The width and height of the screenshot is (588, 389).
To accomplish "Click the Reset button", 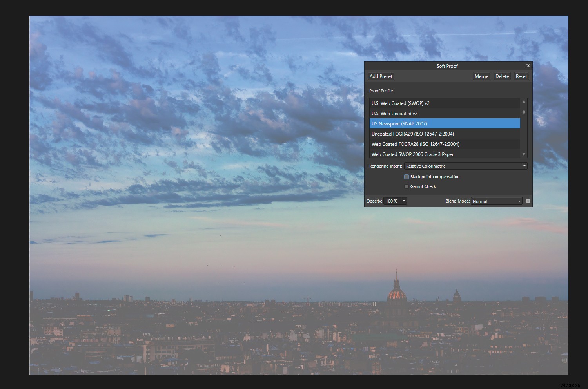I will (521, 76).
